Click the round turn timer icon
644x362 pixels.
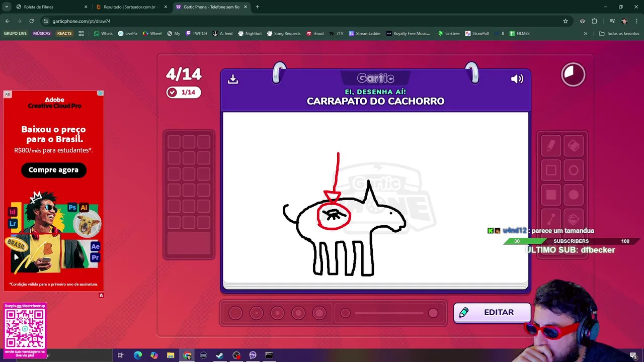tap(573, 74)
